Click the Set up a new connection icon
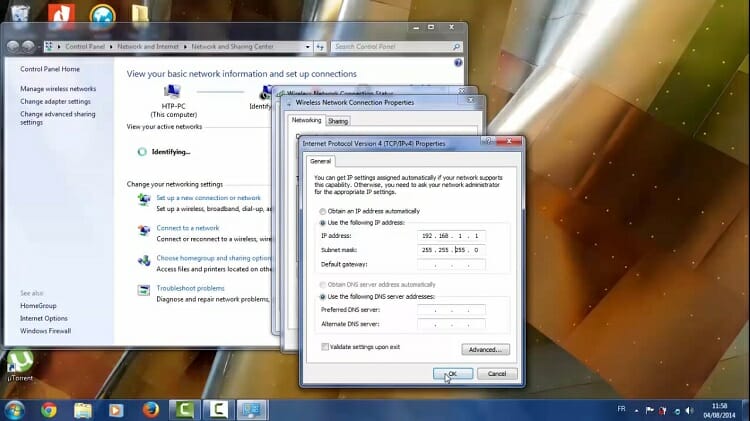Image resolution: width=750 pixels, height=421 pixels. point(143,199)
